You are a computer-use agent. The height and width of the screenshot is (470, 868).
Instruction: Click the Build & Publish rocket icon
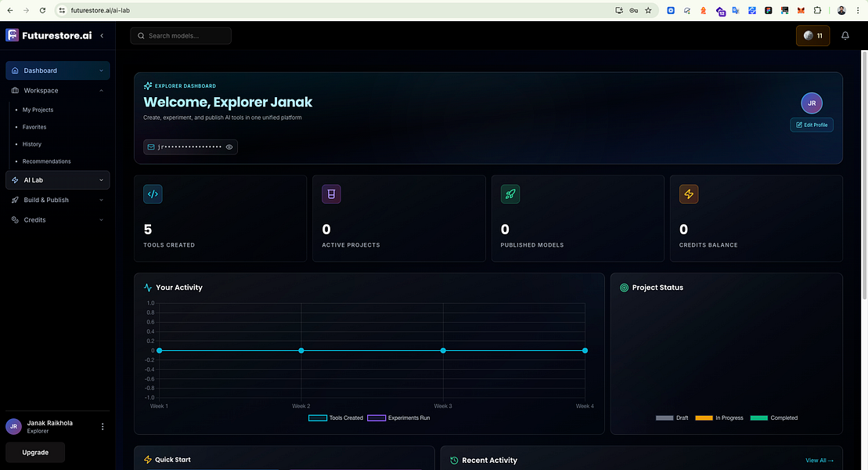coord(15,200)
